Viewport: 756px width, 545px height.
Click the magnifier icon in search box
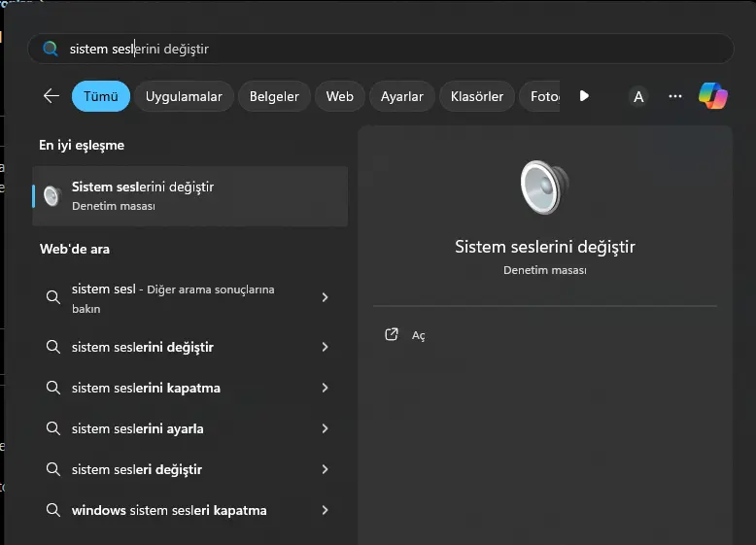[x=51, y=49]
